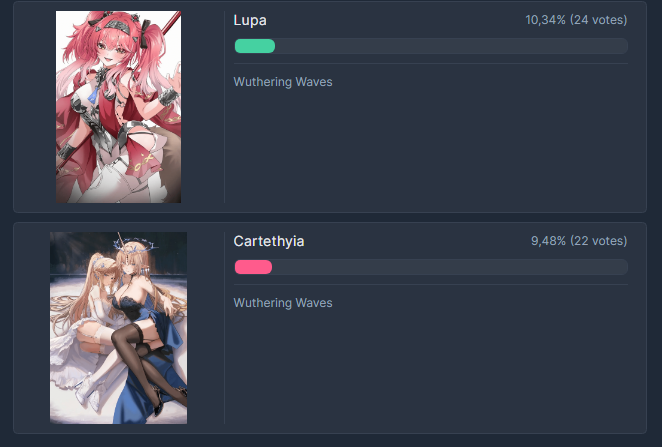Viewport: 662px width, 447px height.
Task: Click the pink Cartethyia vote progress bar
Action: pyautogui.click(x=253, y=267)
